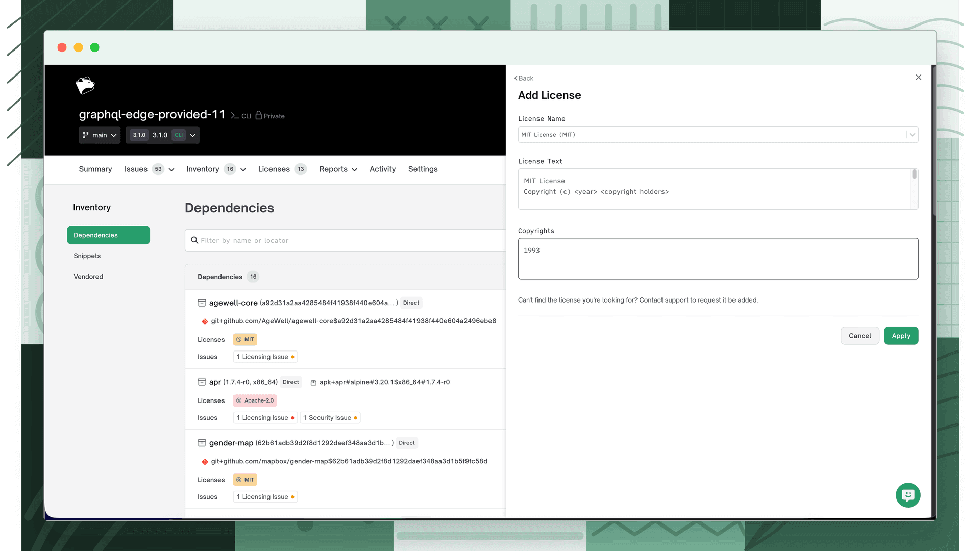Click apr's 1 Licensing Issue badge
Screen dimensions: 980x551
(x=265, y=418)
